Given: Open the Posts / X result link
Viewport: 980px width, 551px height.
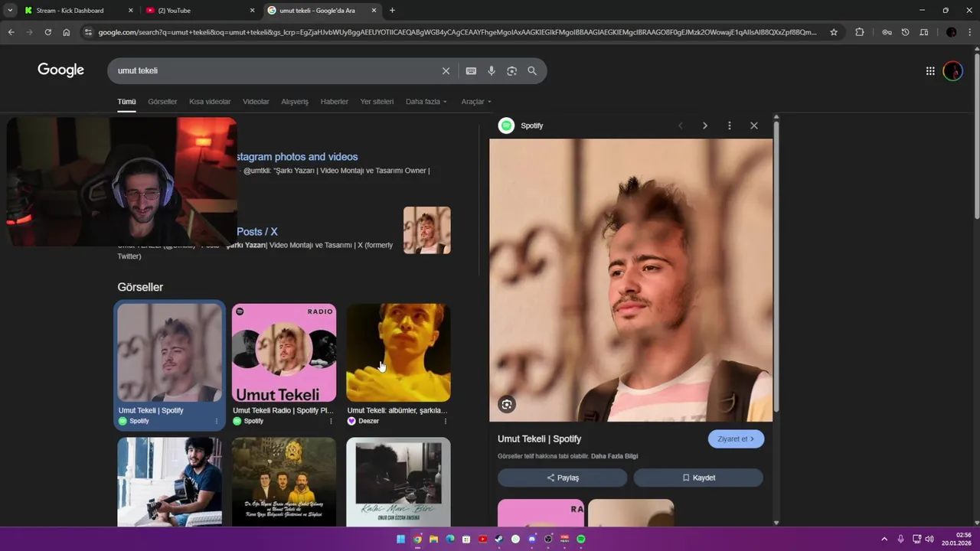Looking at the screenshot, I should 257,232.
